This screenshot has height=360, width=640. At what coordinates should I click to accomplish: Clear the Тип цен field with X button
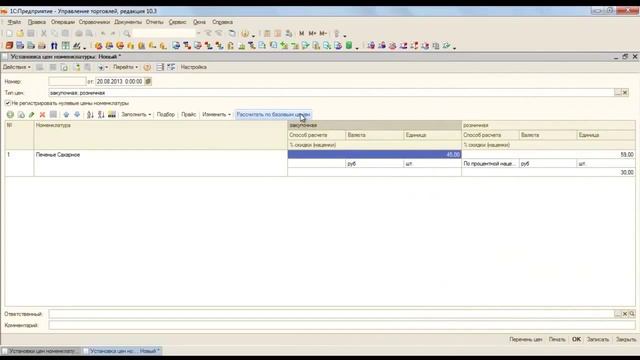point(625,93)
